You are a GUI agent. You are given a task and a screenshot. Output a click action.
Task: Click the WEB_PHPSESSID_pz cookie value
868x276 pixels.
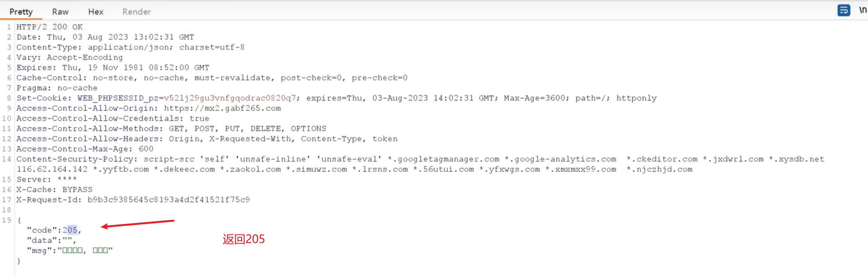tap(230, 98)
